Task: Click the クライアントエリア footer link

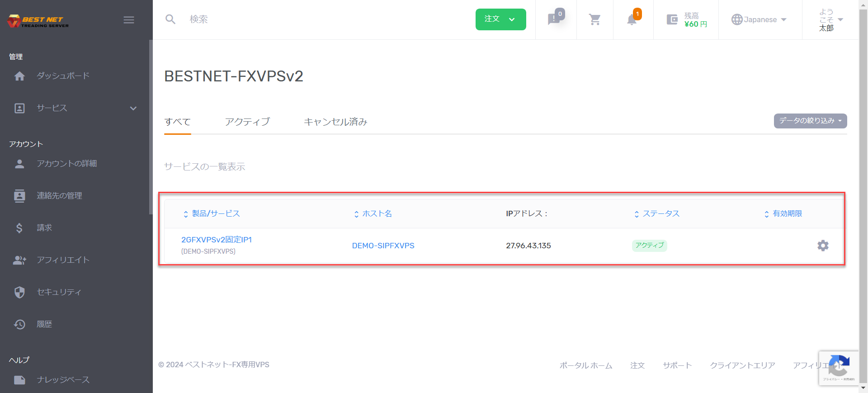Action: [742, 365]
